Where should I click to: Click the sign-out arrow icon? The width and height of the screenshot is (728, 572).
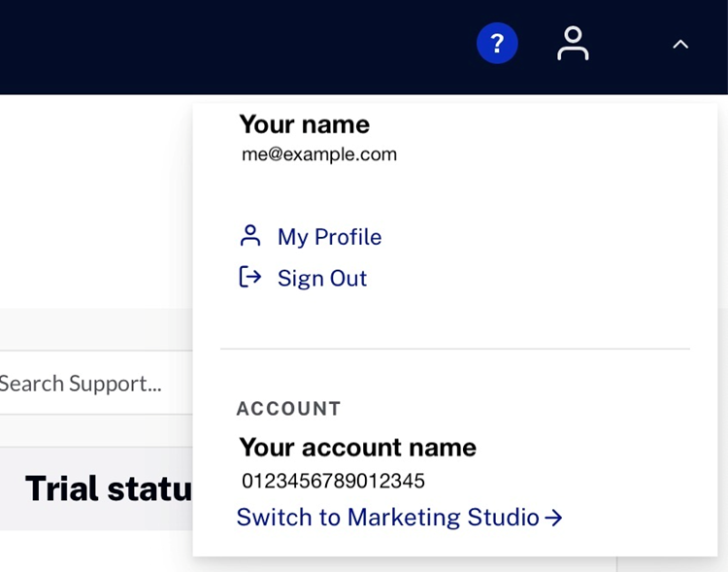coord(250,278)
